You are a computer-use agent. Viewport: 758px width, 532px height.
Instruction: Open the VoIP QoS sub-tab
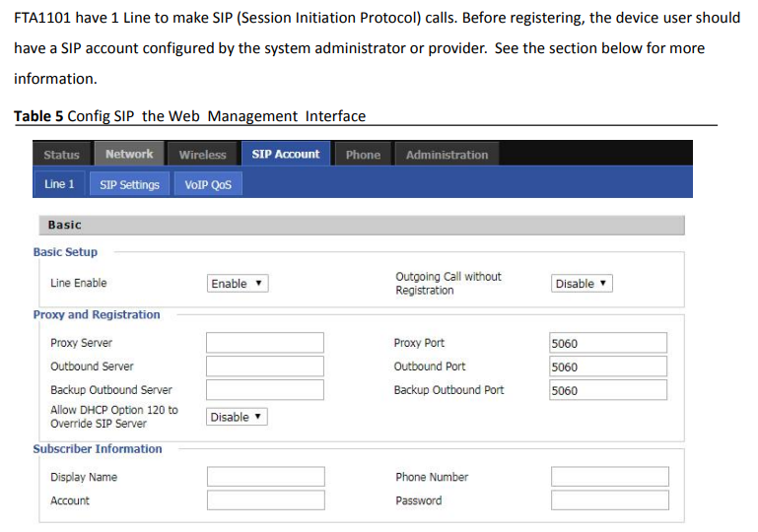click(208, 184)
